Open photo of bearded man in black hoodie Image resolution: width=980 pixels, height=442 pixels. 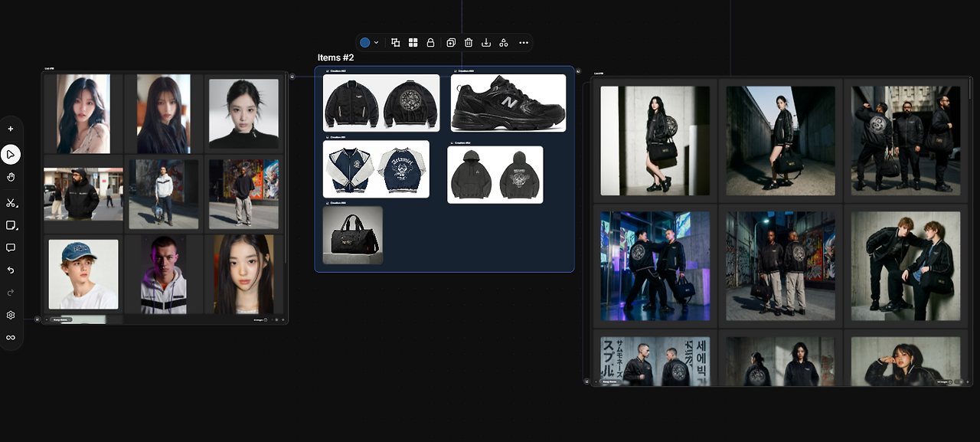click(83, 195)
